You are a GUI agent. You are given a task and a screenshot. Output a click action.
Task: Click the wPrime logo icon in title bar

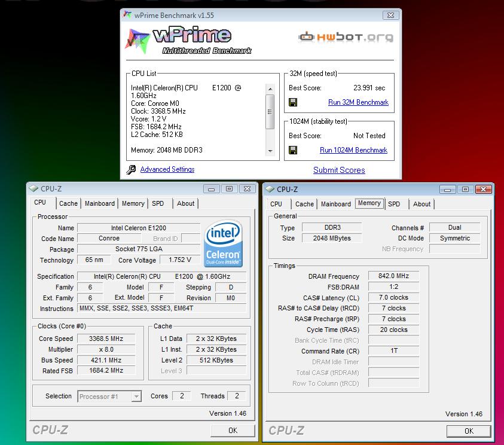(x=127, y=15)
